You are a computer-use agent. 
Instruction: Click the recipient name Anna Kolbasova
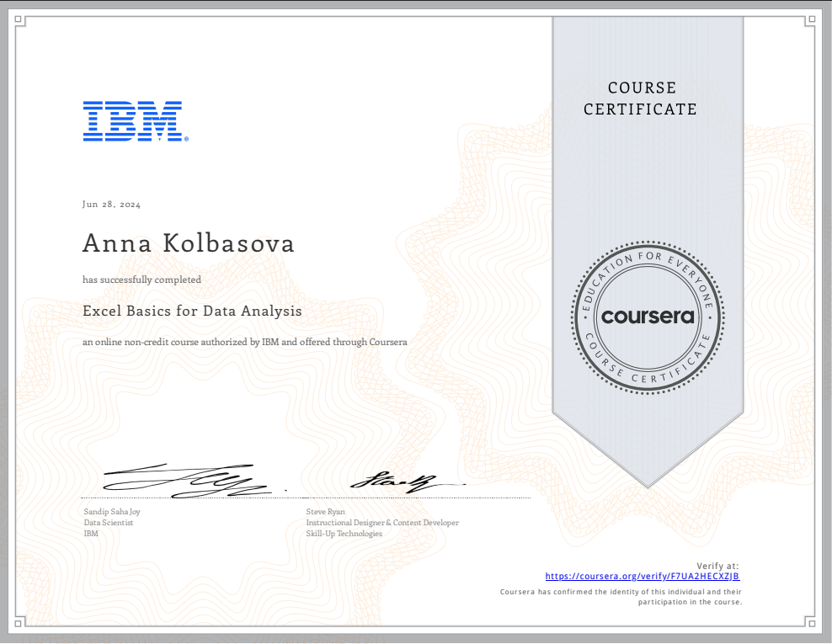[189, 243]
